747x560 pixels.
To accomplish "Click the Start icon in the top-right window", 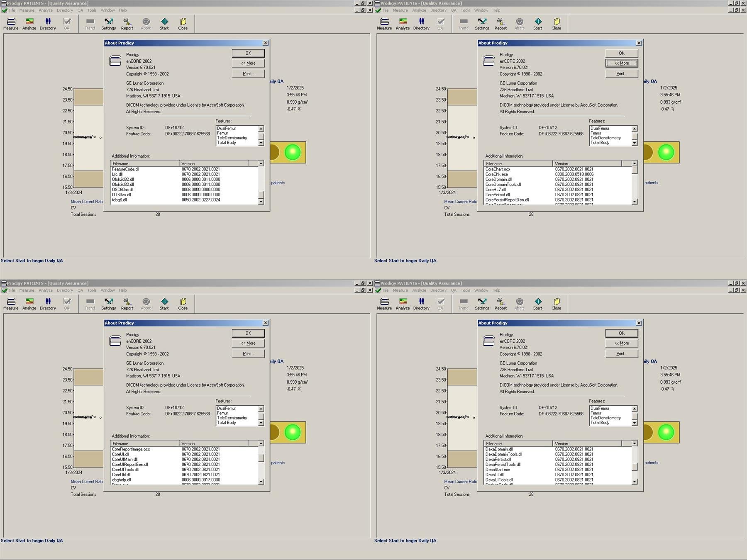I will tap(538, 24).
